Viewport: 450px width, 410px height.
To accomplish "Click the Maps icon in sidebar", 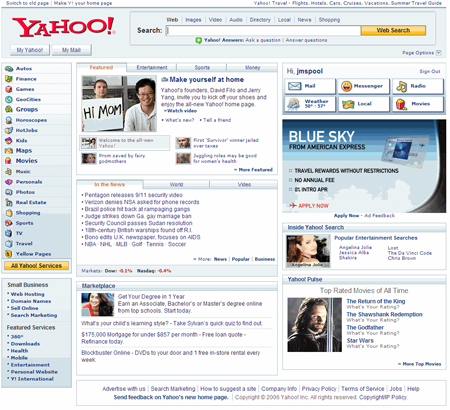I will 9,151.
